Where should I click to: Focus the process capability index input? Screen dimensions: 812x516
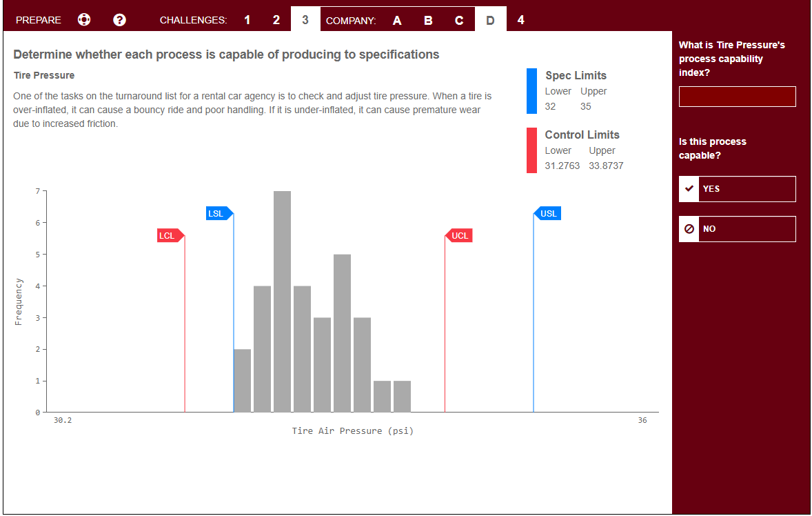(x=738, y=97)
